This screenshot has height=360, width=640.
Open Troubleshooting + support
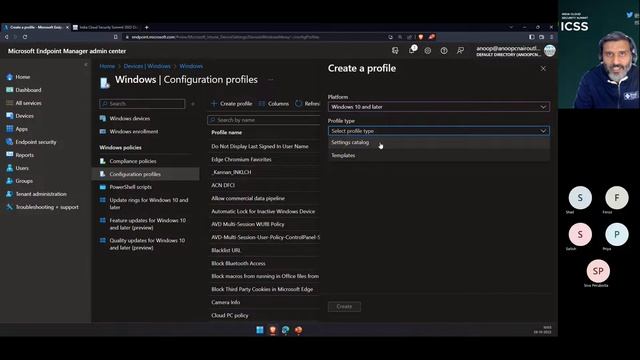[47, 207]
